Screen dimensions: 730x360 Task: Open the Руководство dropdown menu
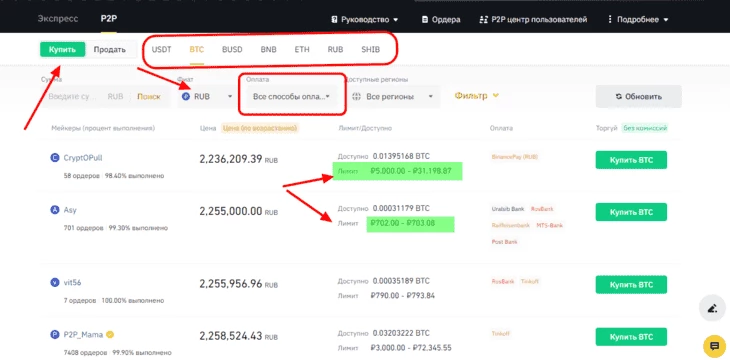point(365,20)
